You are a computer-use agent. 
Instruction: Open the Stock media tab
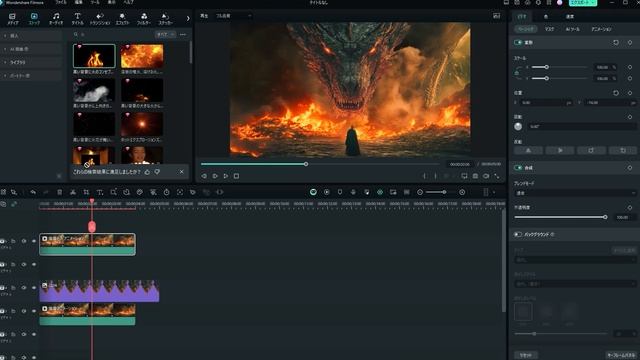point(34,19)
